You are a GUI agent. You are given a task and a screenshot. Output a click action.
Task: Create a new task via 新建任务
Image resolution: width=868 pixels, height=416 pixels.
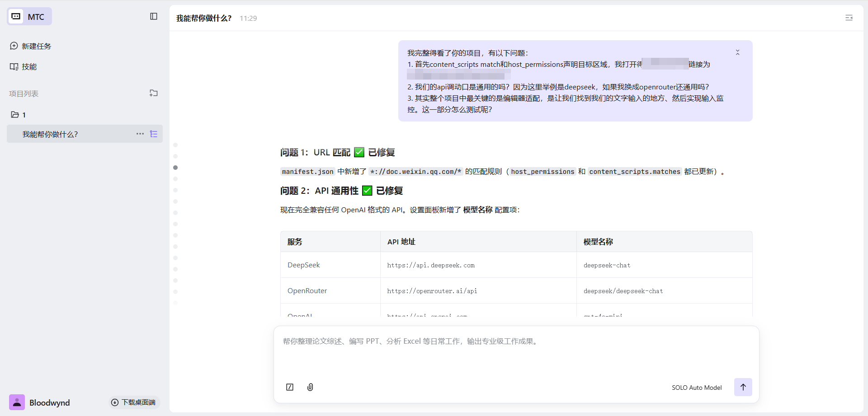click(x=31, y=46)
